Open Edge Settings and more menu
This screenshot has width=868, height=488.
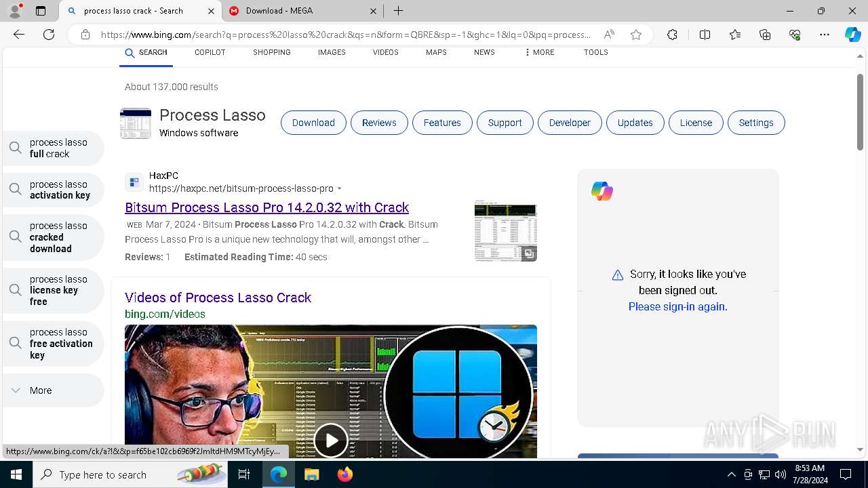pyautogui.click(x=825, y=35)
